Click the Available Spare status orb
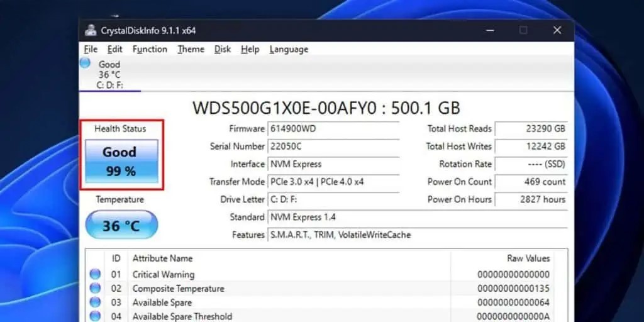The width and height of the screenshot is (644, 322). pyautogui.click(x=95, y=303)
